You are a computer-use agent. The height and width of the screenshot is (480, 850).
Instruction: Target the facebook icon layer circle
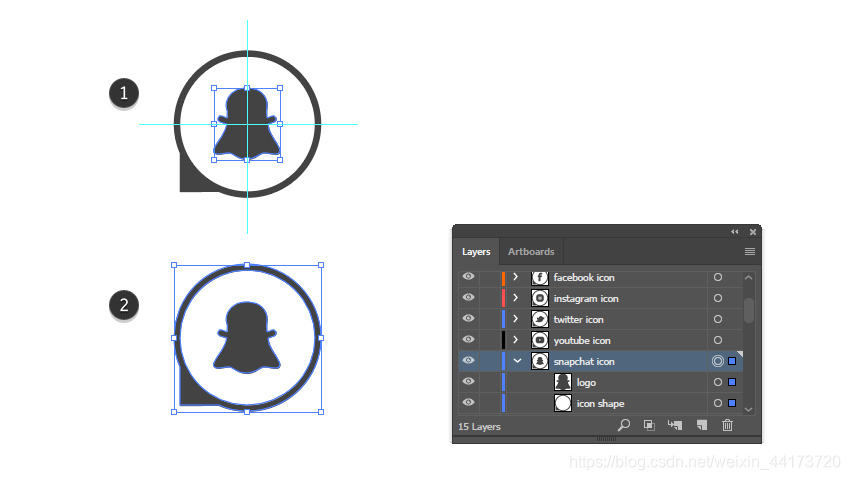pos(718,277)
